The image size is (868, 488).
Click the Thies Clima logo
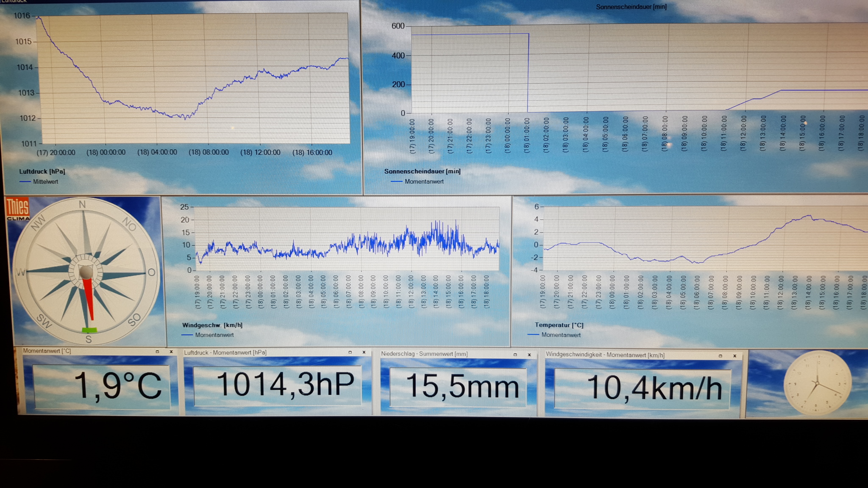[x=18, y=209]
